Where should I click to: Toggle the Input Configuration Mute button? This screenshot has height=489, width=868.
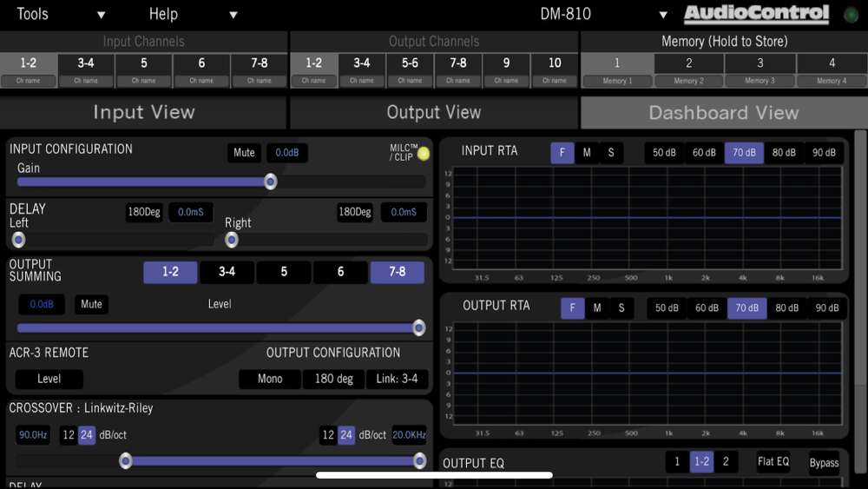click(x=244, y=153)
